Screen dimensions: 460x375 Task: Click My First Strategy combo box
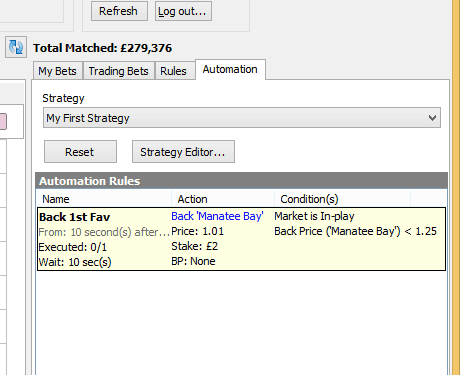[242, 118]
